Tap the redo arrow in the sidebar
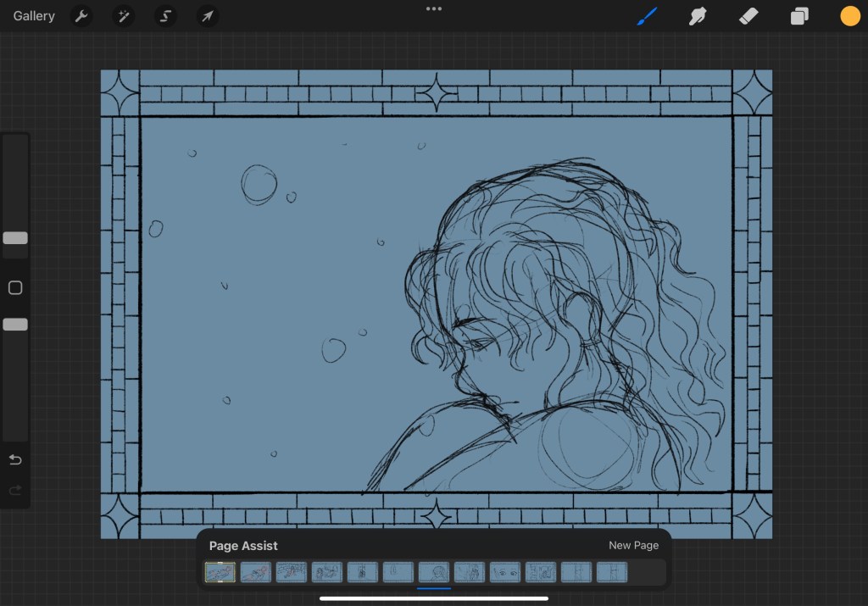868x606 pixels. [x=15, y=490]
